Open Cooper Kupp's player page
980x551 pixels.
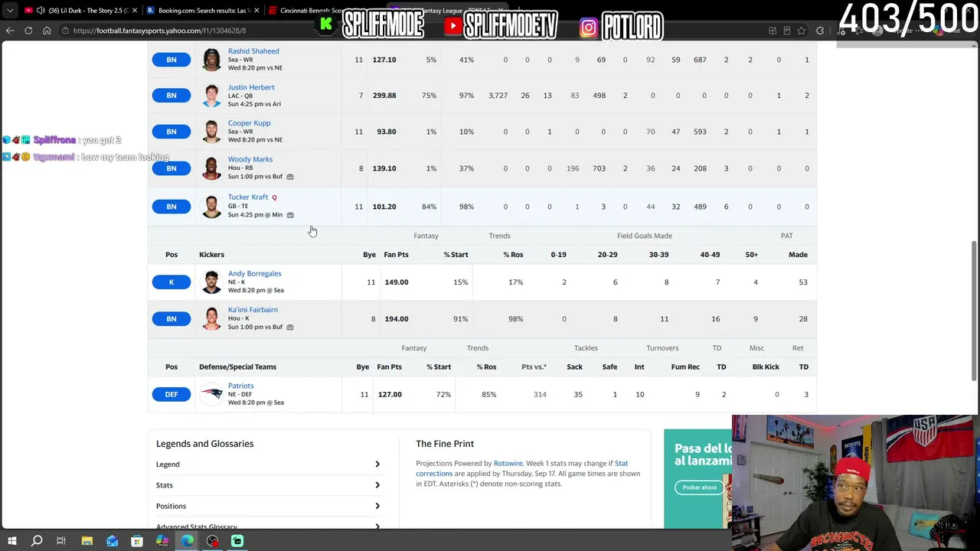tap(249, 123)
